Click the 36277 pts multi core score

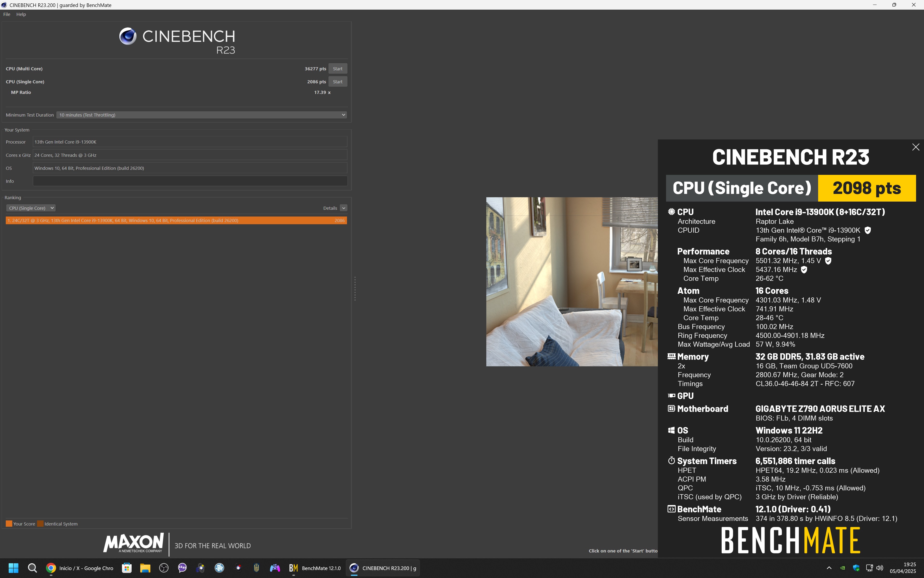click(315, 69)
